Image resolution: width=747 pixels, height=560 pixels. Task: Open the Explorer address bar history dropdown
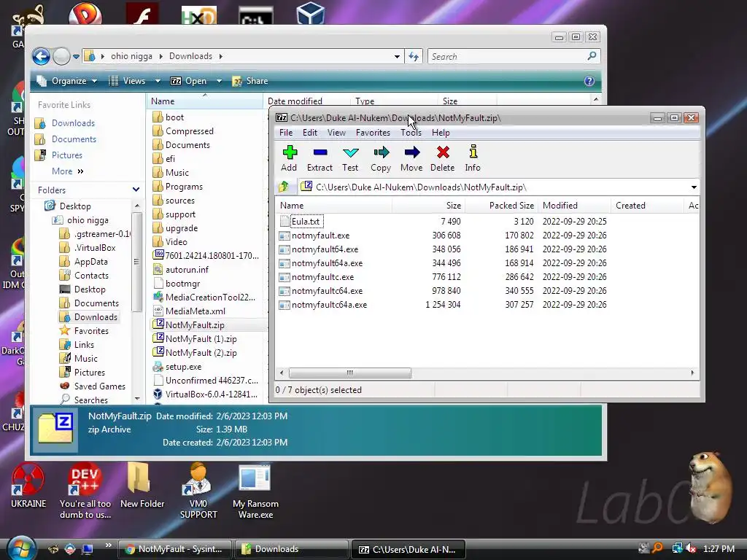click(x=397, y=57)
